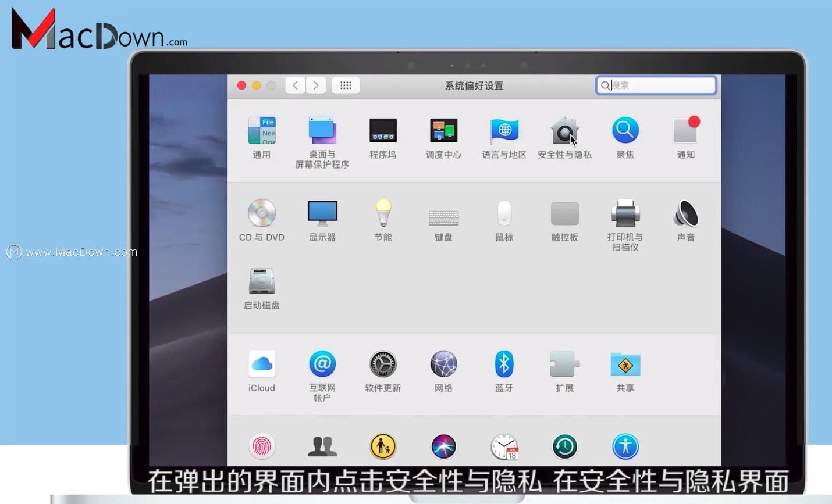Image resolution: width=832 pixels, height=504 pixels.
Task: Open 打印机与扫描仪 preferences
Action: (625, 213)
